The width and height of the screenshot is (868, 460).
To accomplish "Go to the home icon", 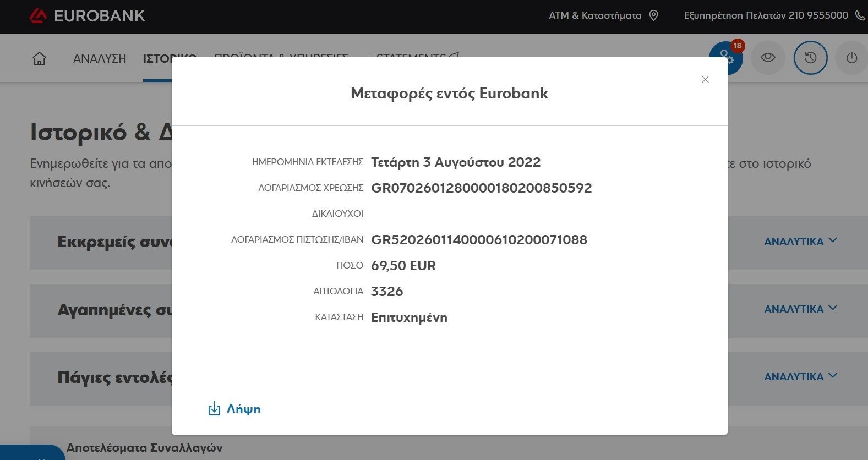I will click(40, 58).
